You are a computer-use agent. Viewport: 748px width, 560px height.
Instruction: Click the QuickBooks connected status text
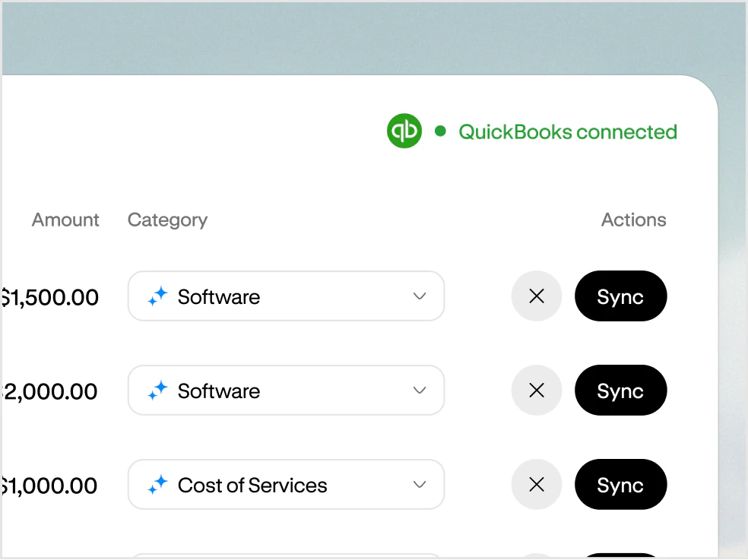(568, 132)
